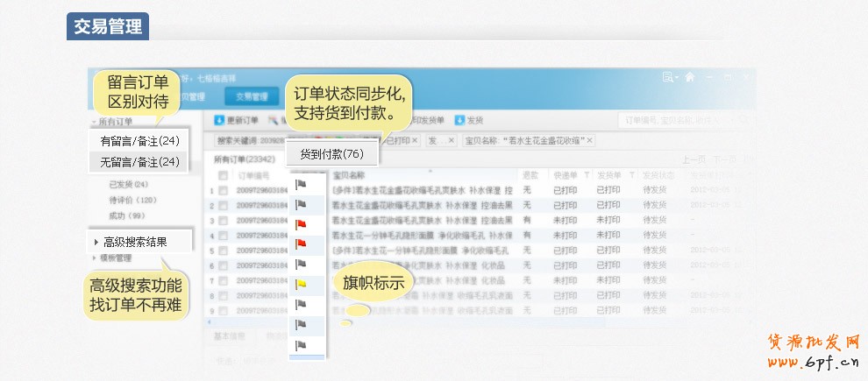The image size is (868, 381).
Task: Check the checkbox for order row 9
Action: point(223,311)
